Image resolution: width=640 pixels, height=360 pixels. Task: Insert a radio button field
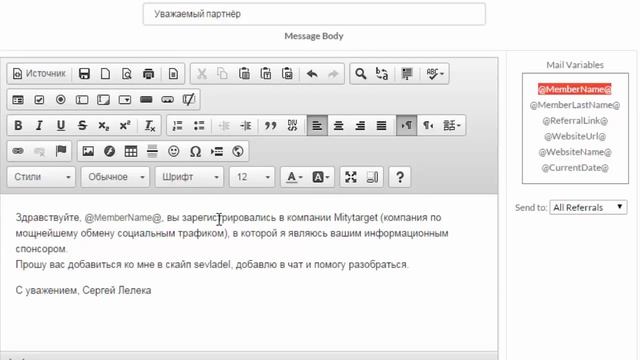coord(60,100)
